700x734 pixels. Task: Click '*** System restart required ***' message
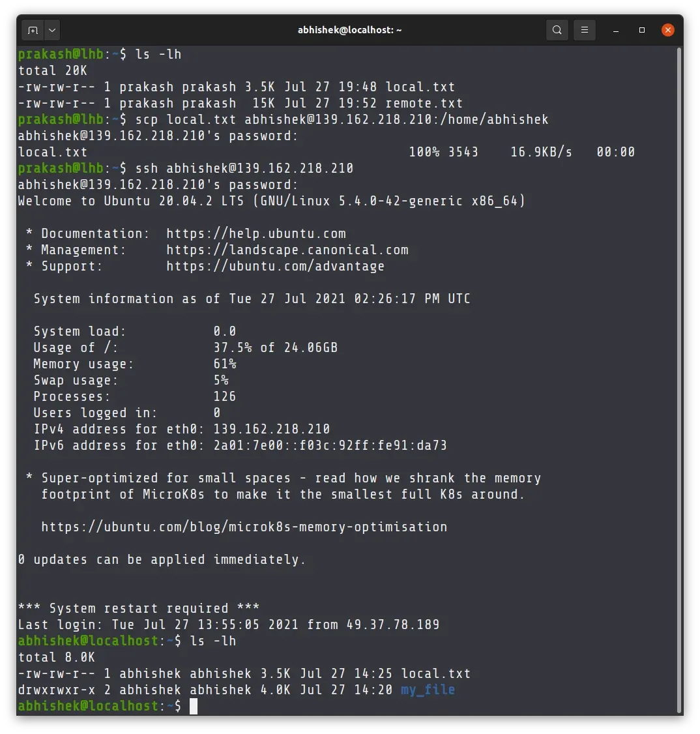point(139,609)
